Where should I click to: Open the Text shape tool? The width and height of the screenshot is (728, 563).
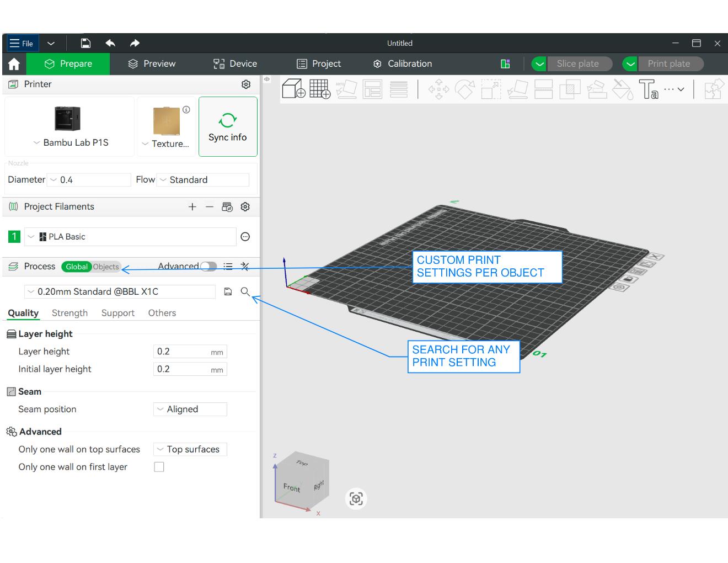click(648, 89)
